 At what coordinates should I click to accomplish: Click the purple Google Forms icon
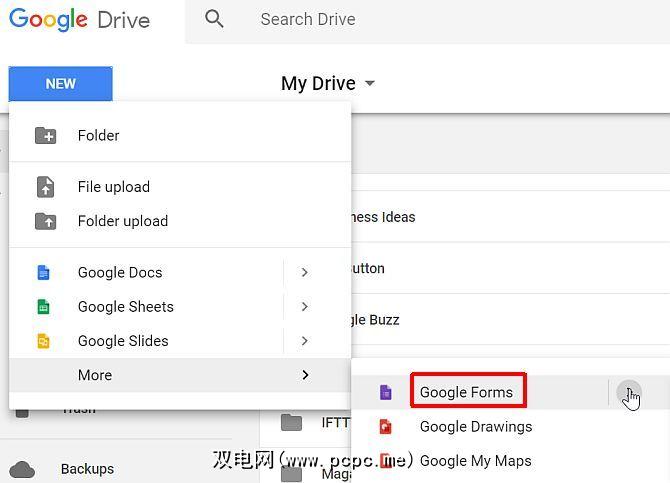point(385,393)
